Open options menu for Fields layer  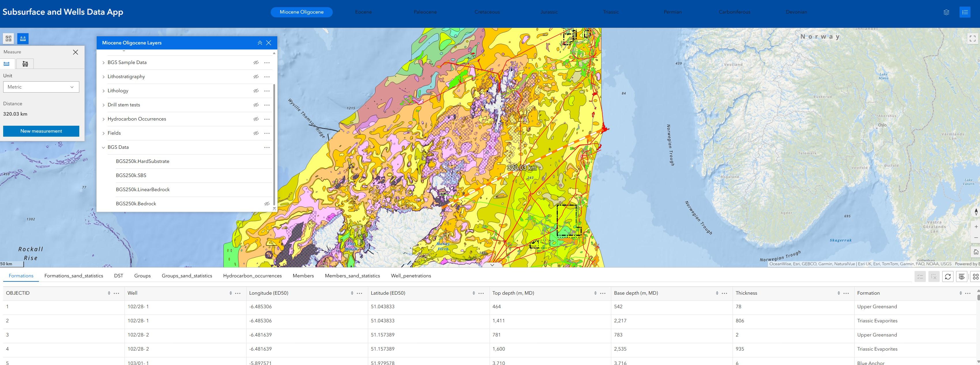267,133
